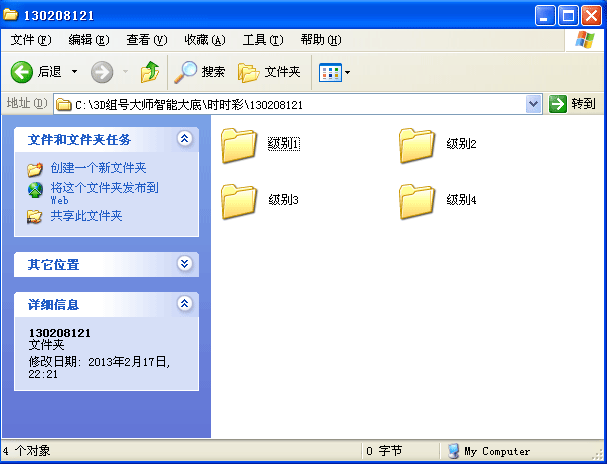This screenshot has width=607, height=464.
Task: Click 共享此文件夹 link
Action: click(x=86, y=216)
